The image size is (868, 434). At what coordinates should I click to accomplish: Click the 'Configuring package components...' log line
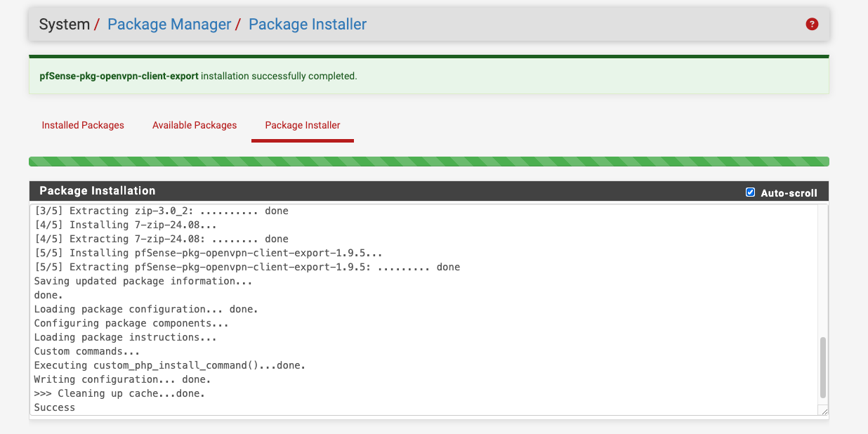[131, 323]
